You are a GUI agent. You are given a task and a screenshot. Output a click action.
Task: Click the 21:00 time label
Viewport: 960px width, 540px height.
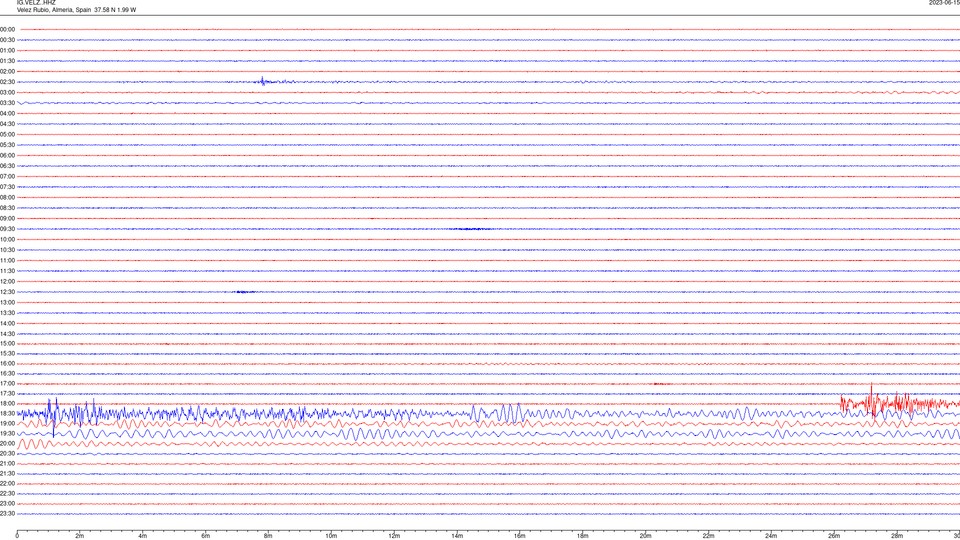(x=7, y=464)
